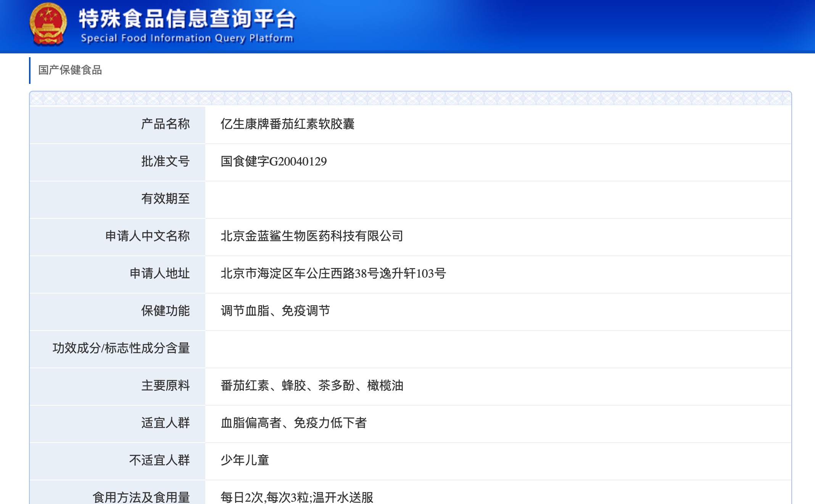Select approval number 国食健字G20040129
The image size is (815, 504).
coord(274,161)
